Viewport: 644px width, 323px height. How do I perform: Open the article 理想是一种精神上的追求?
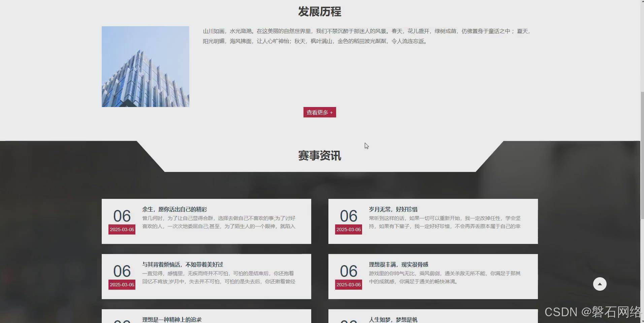pyautogui.click(x=171, y=319)
